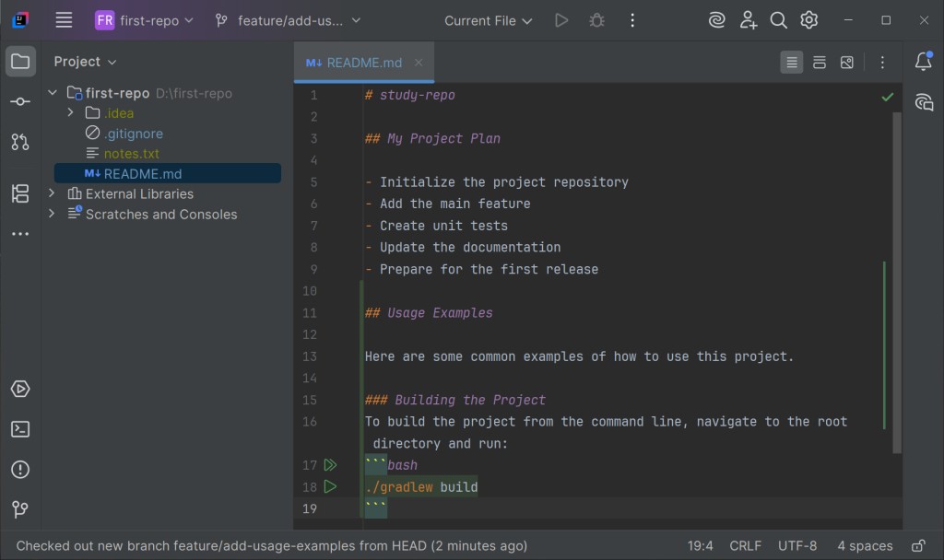Open the Problems tool window
This screenshot has width=944, height=560.
[x=20, y=469]
